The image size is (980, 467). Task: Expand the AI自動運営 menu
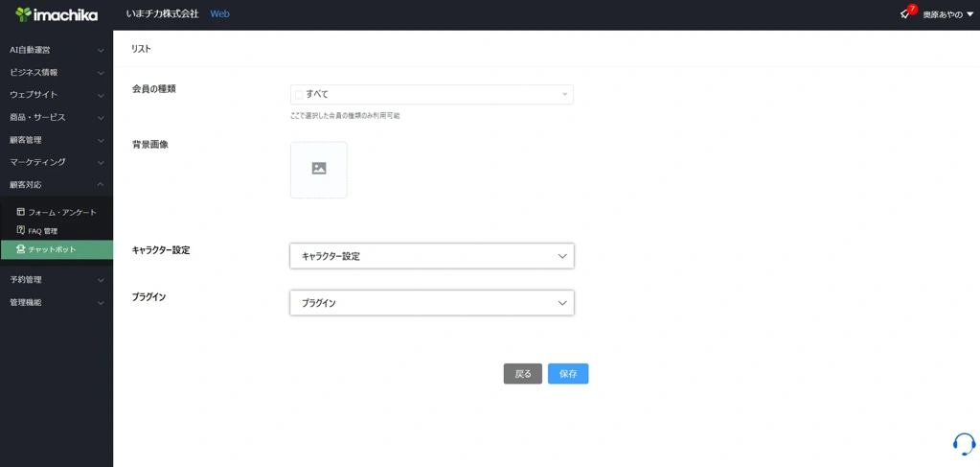pyautogui.click(x=57, y=50)
